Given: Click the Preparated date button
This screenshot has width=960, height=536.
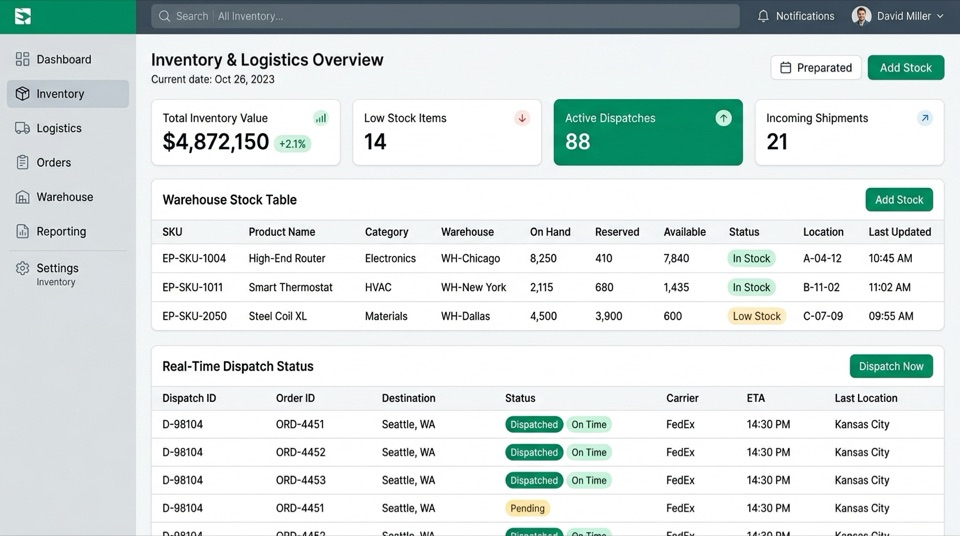Looking at the screenshot, I should point(816,67).
